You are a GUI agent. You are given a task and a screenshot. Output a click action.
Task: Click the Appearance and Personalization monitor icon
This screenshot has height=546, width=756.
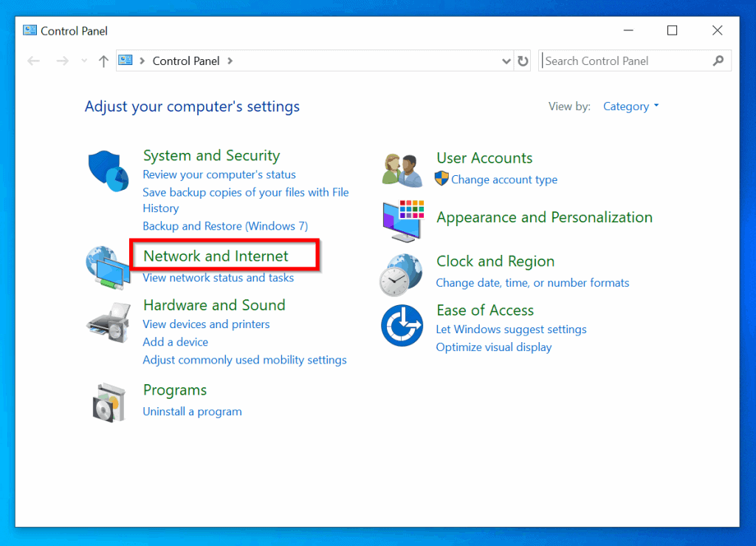tap(402, 220)
